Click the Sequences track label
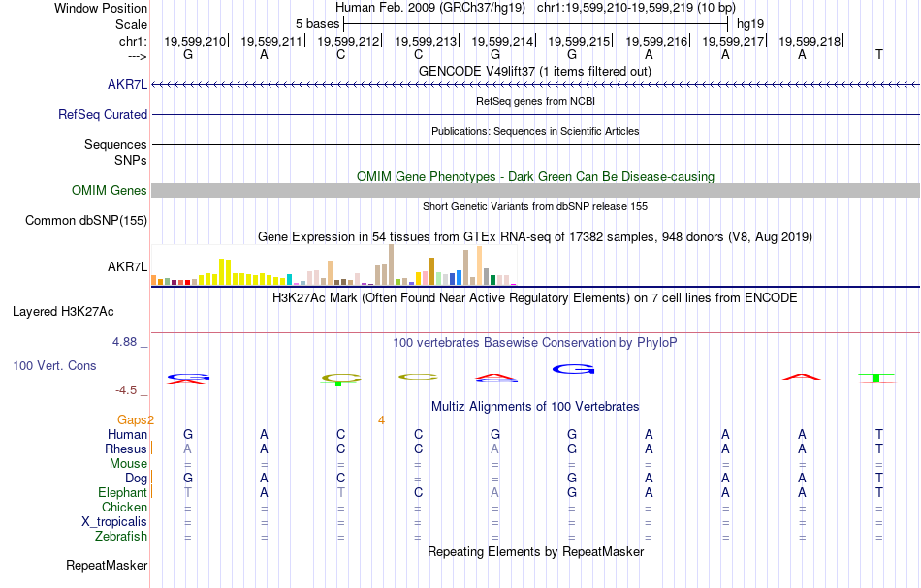Viewport: 921px width, 588px height. click(115, 145)
